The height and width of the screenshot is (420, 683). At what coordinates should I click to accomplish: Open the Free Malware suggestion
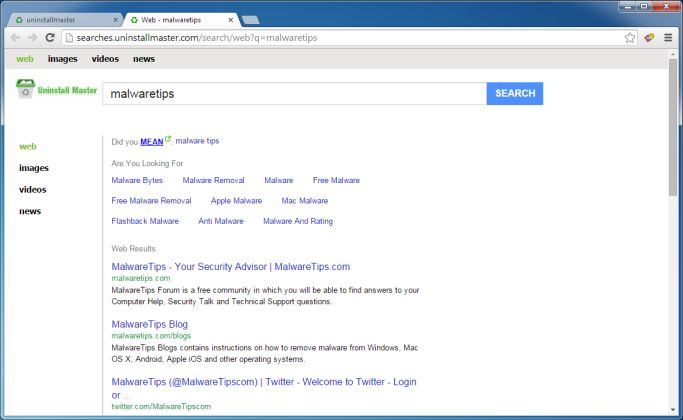pos(336,180)
